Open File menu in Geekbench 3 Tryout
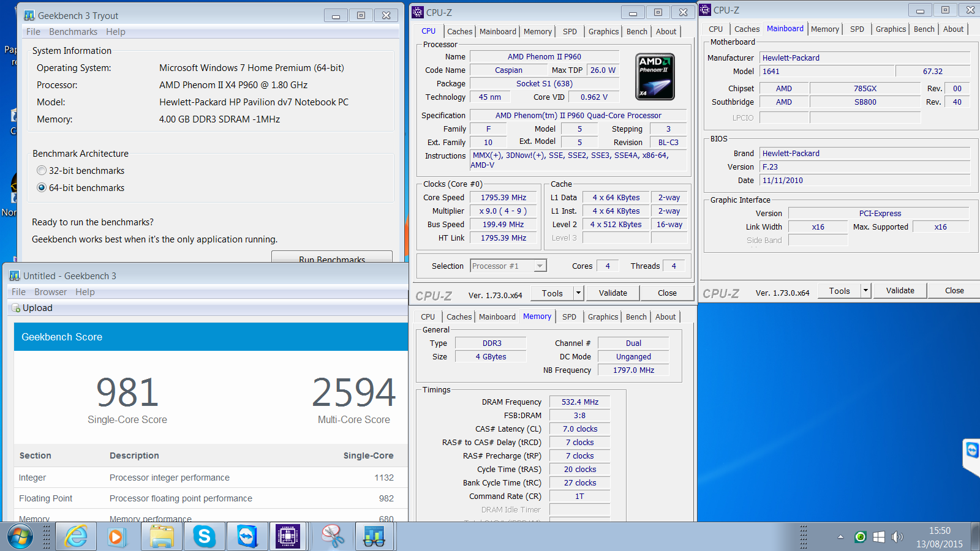980x551 pixels. 33,32
